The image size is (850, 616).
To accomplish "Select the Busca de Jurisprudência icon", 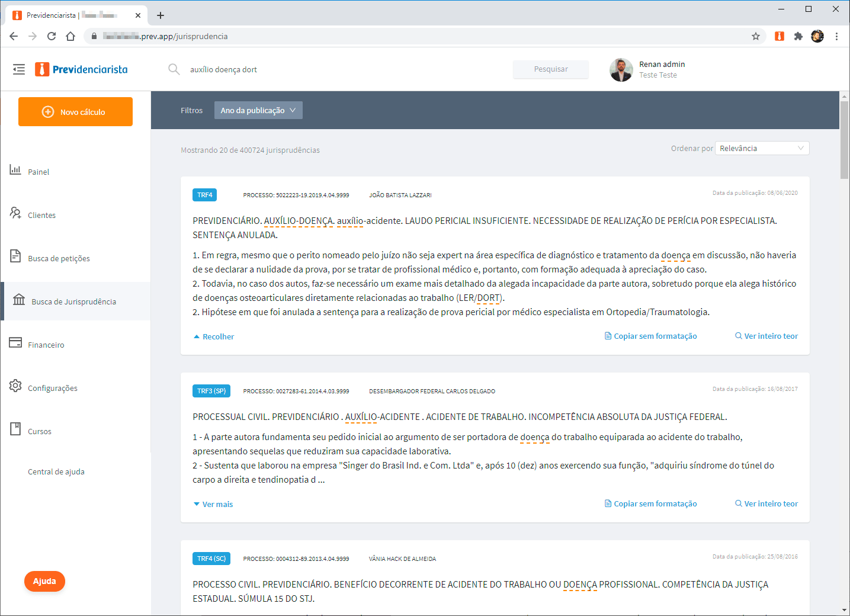I will tap(15, 301).
